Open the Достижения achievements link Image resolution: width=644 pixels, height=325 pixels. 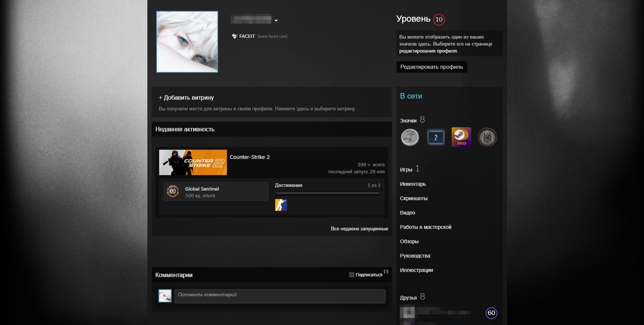[x=288, y=185]
